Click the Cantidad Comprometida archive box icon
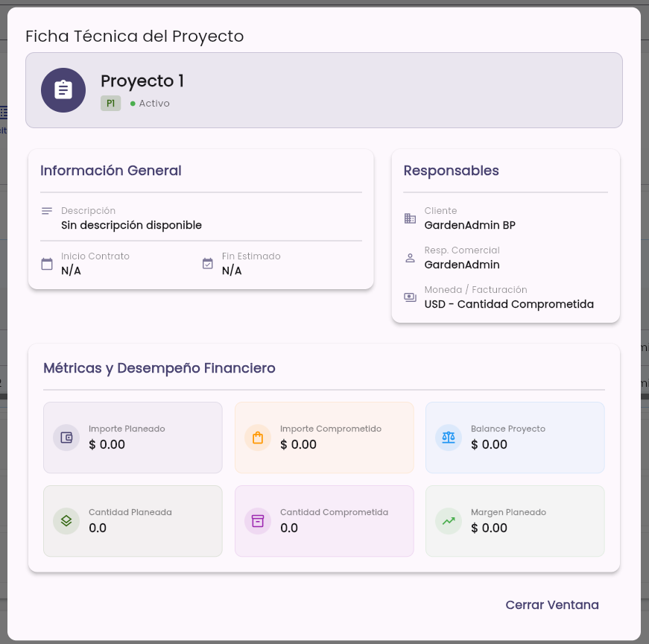 tap(258, 521)
